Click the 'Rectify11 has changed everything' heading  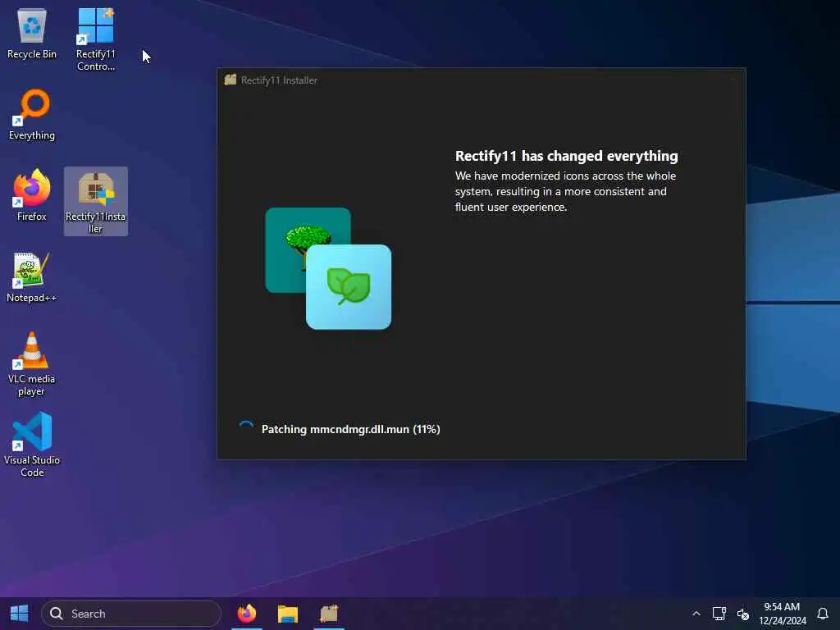coord(566,156)
